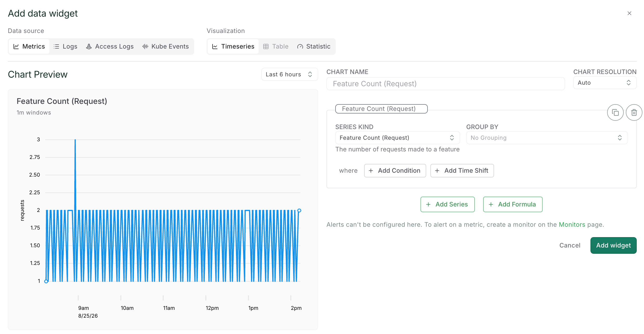Close the Add data widget dialog
Viewport: 644px width, 334px height.
[629, 13]
